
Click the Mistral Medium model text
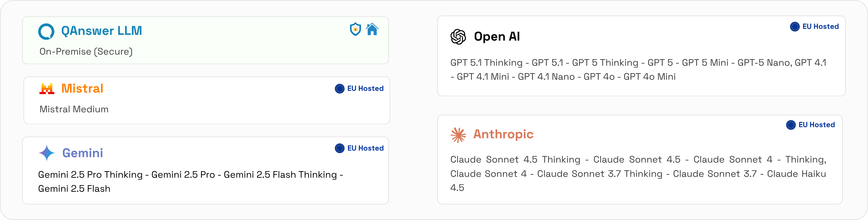pos(74,109)
